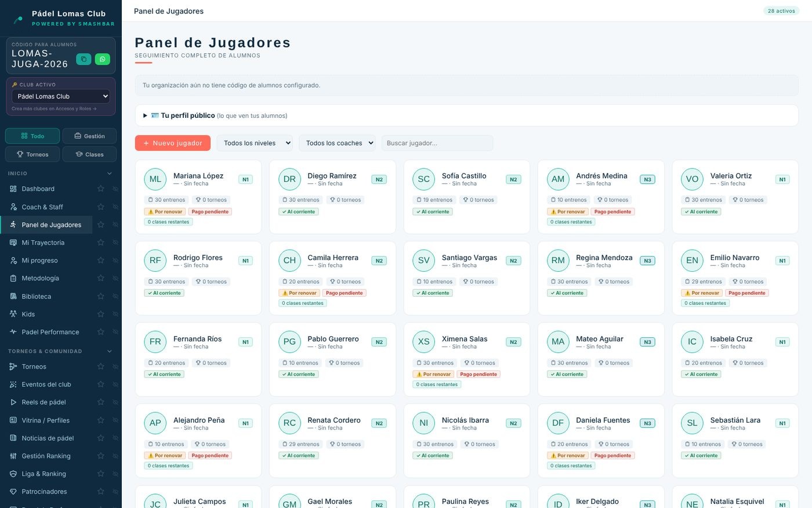Image resolution: width=812 pixels, height=508 pixels.
Task: Copy the student code LOMAS-JUGA-2026
Action: 84,59
